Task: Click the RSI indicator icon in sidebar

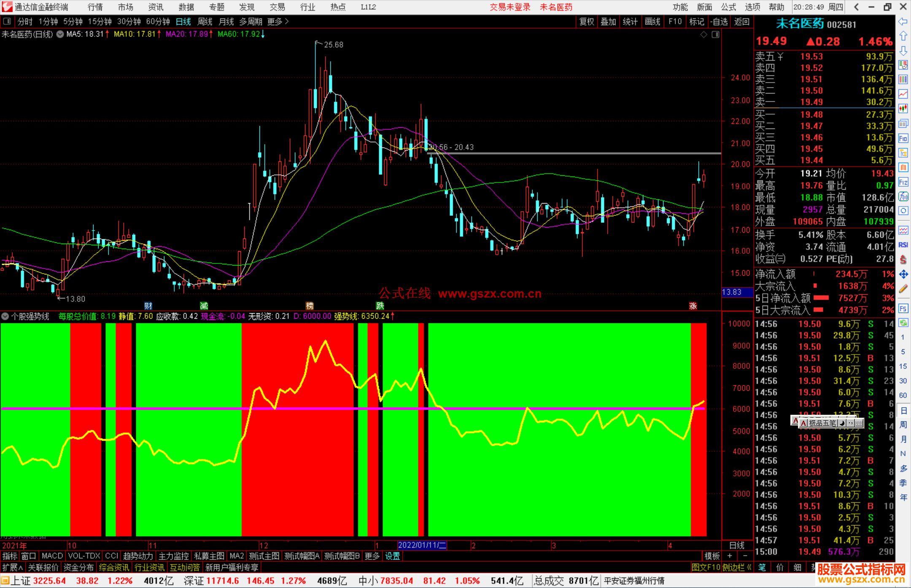Action: click(903, 245)
